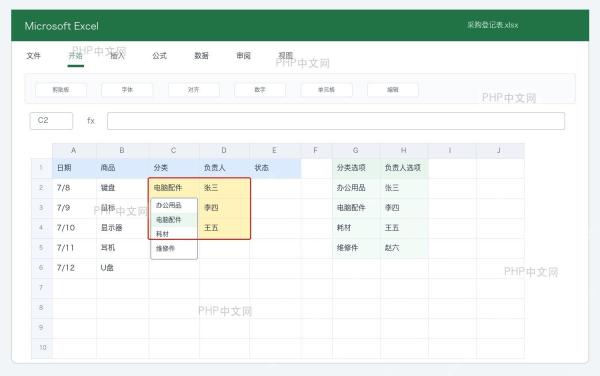Click the 商品 header cell
The image size is (600, 376).
click(122, 168)
